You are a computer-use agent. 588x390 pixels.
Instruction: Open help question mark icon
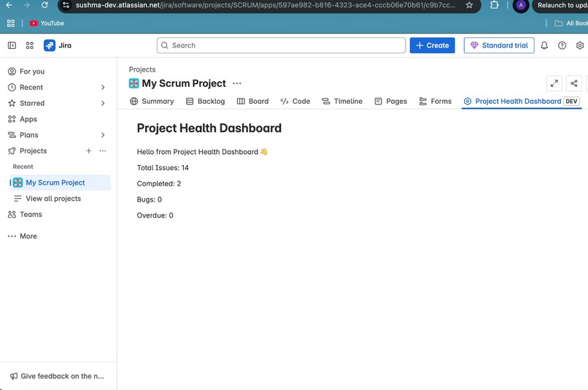[x=562, y=45]
